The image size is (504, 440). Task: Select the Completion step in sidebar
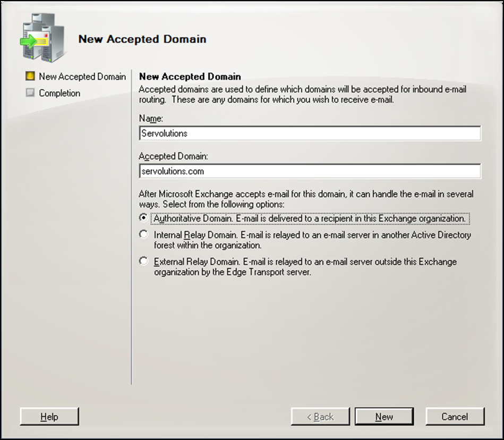(59, 93)
